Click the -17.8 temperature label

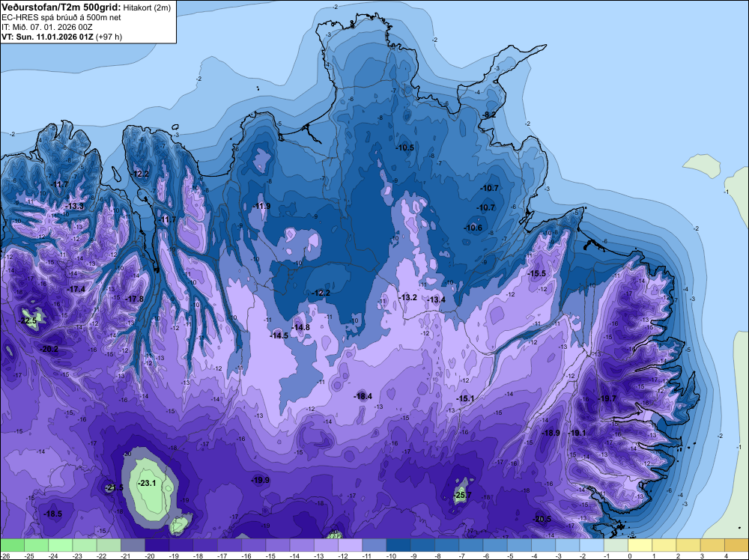pos(134,299)
